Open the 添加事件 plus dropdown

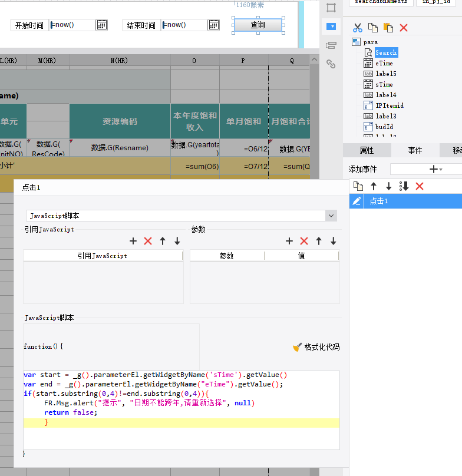pos(435,169)
